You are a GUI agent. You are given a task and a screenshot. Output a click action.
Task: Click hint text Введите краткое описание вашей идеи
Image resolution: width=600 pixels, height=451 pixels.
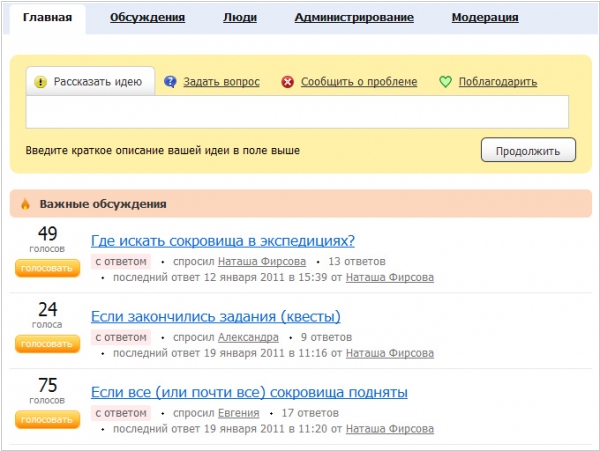point(163,150)
